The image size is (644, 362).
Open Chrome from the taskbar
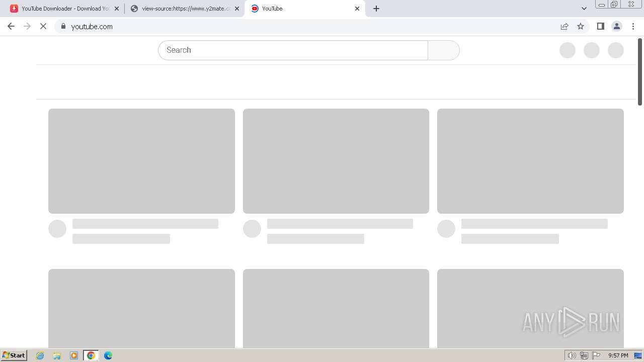click(91, 355)
